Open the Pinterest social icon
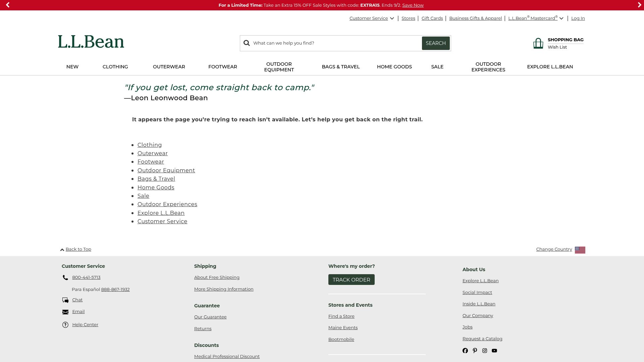 pyautogui.click(x=475, y=351)
